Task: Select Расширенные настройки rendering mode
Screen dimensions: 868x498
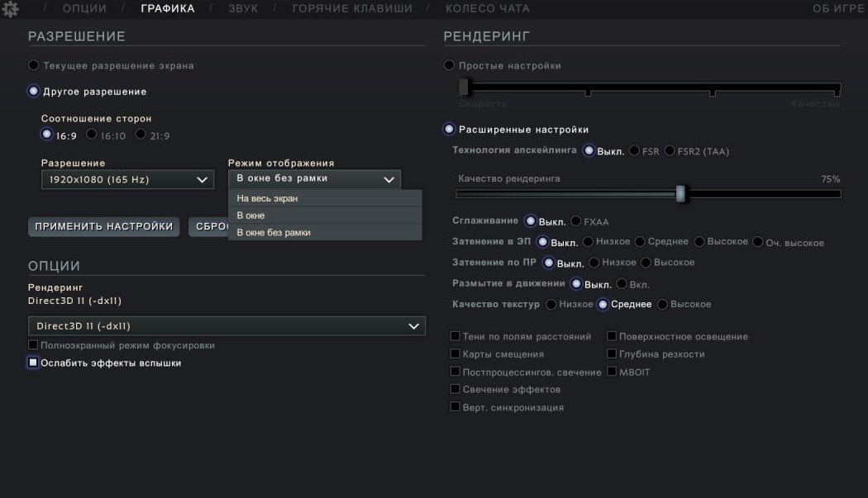Action: coord(449,129)
